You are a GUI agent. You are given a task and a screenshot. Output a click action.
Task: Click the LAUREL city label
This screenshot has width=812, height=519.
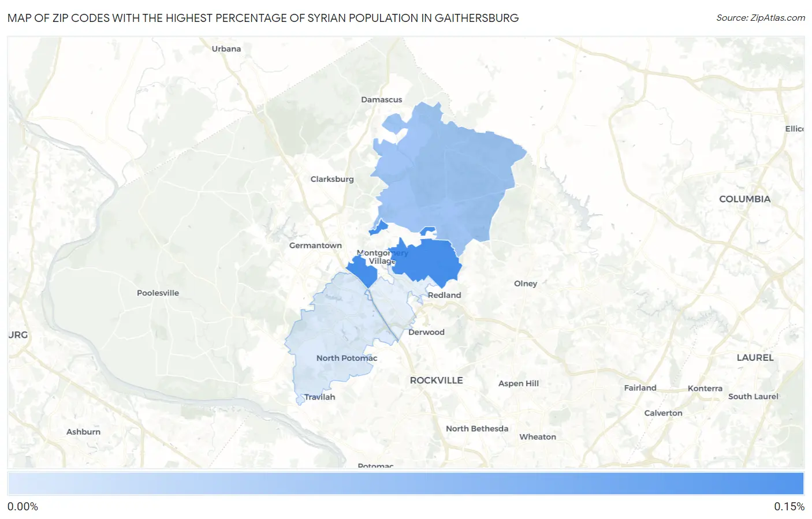755,358
